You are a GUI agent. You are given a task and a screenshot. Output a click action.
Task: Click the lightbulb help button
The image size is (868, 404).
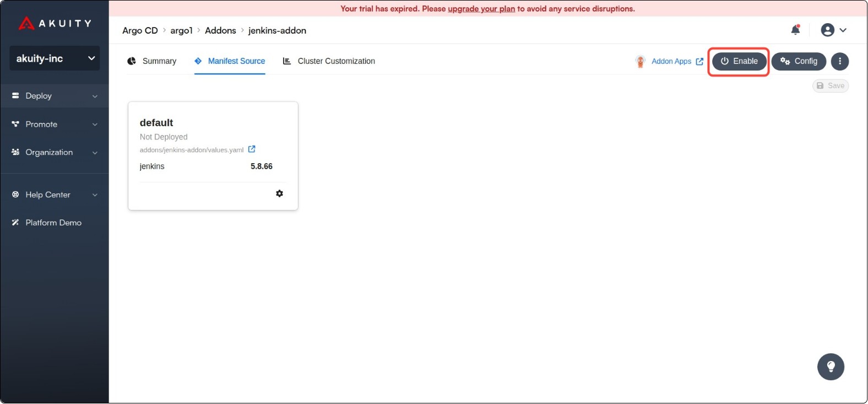(831, 367)
